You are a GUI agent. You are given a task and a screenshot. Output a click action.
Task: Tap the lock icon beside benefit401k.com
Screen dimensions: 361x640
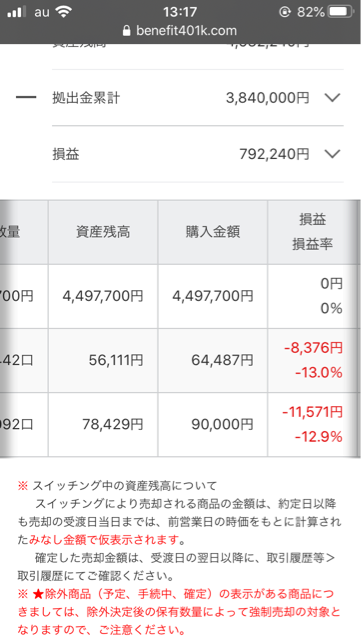click(127, 31)
